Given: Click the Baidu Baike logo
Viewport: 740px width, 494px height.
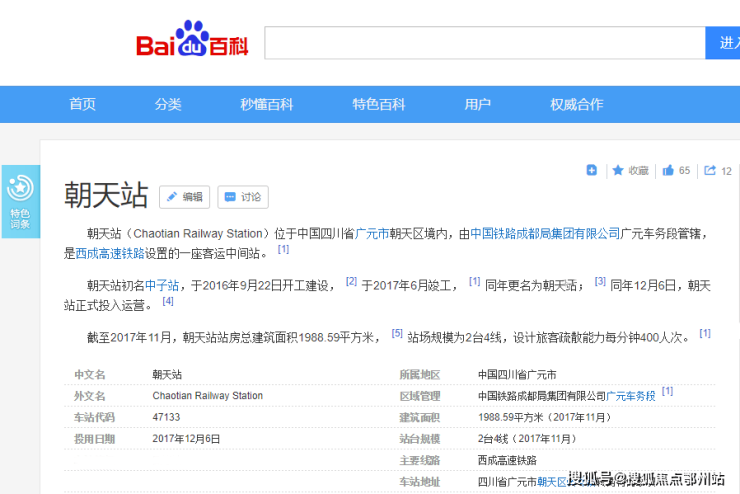Looking at the screenshot, I should [192, 44].
